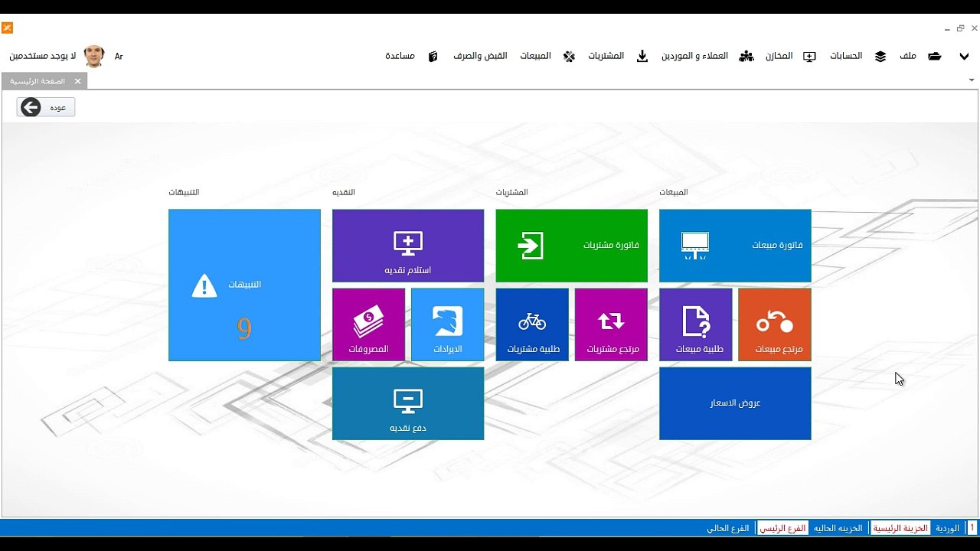
Task: Open the ملف file menu
Action: click(x=908, y=56)
